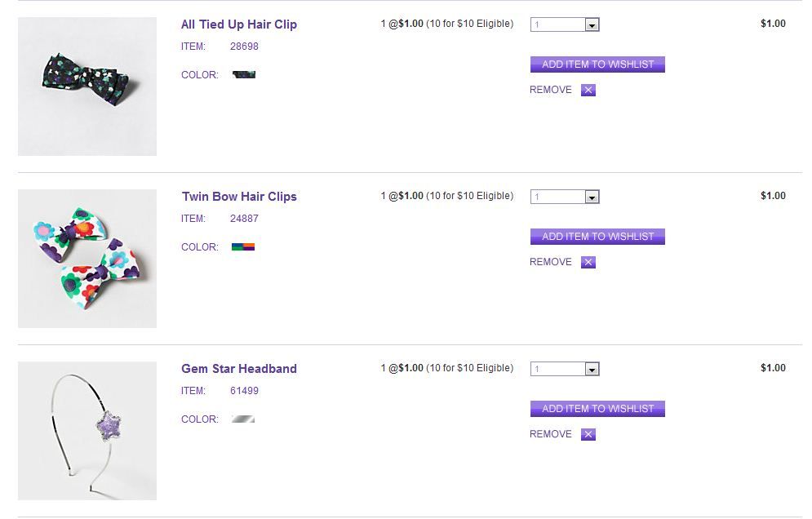Click the twin flower bow clips thumbnail

(x=87, y=259)
